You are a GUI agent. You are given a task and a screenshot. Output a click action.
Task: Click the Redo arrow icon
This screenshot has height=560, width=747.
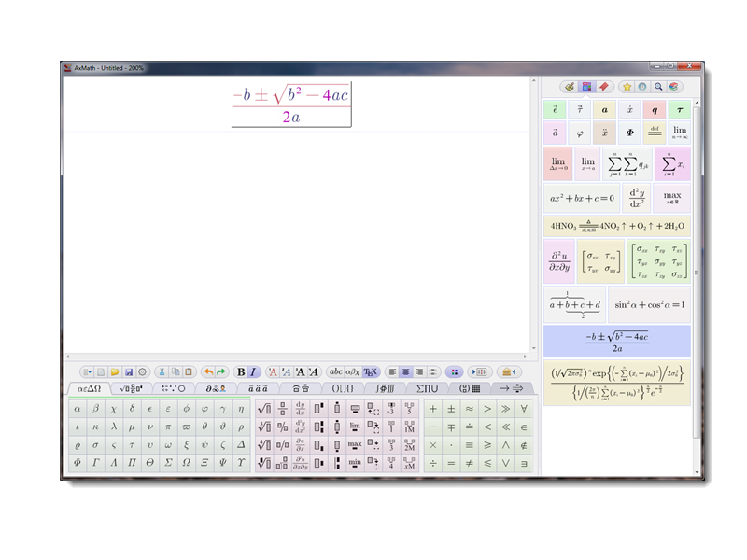click(x=220, y=368)
